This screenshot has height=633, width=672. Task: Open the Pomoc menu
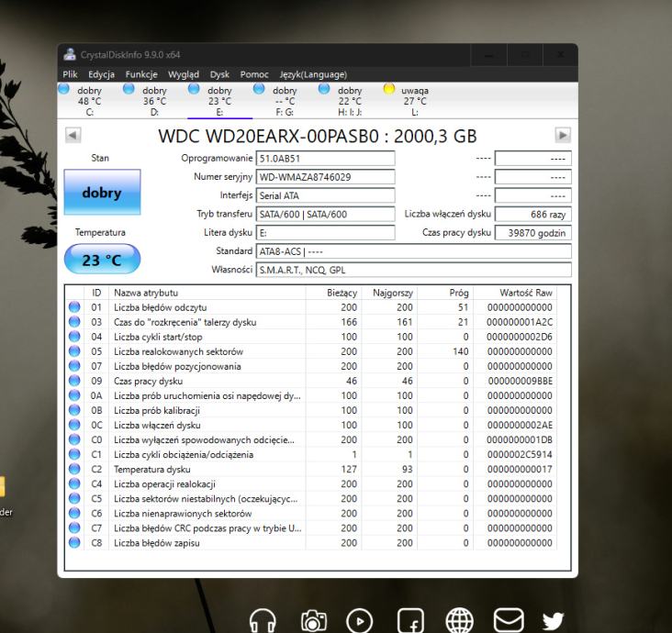click(x=254, y=74)
